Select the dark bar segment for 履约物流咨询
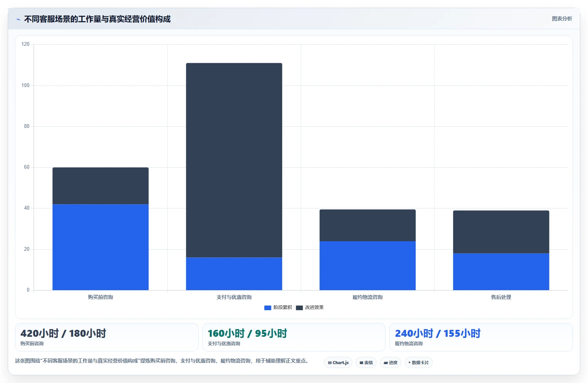 pos(367,225)
